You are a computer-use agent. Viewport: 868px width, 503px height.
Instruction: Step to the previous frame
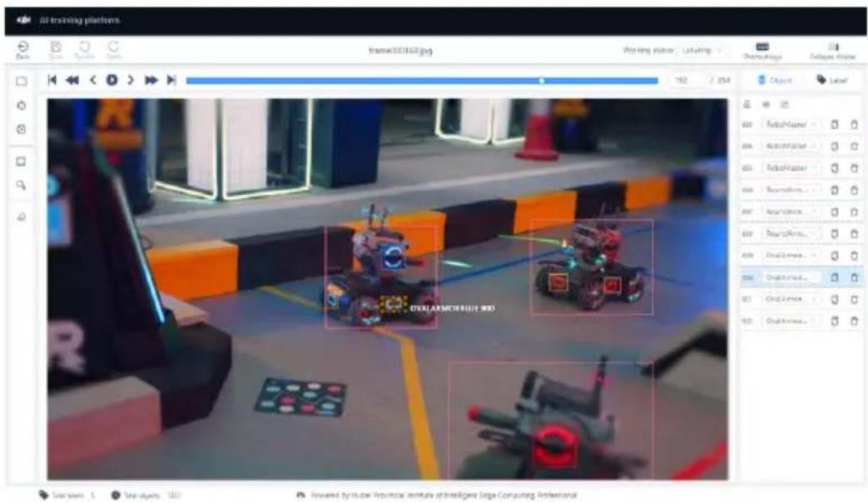tap(93, 80)
